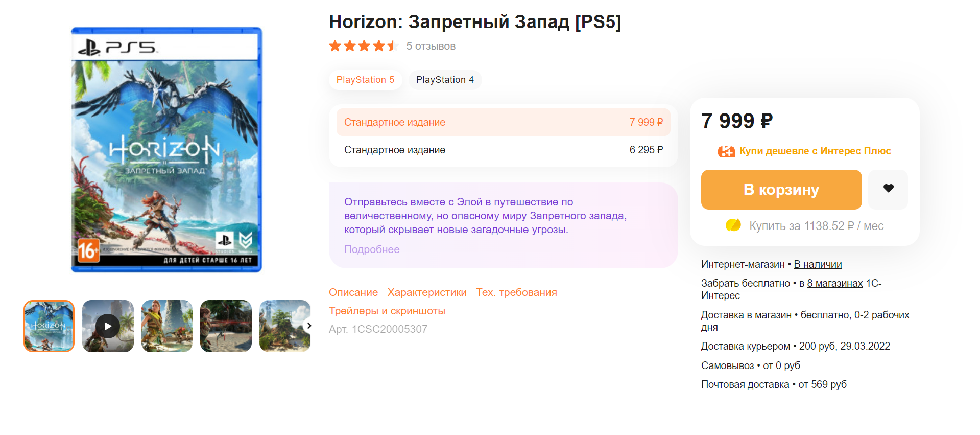The width and height of the screenshot is (980, 435).
Task: Choose Стандартное издание for 7 999 ₽
Action: pos(503,122)
